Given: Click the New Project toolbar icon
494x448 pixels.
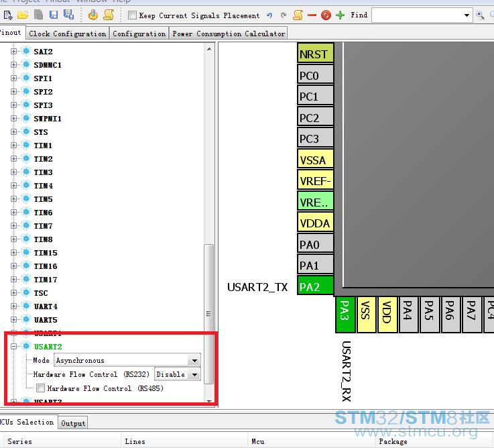Looking at the screenshot, I should [x=8, y=15].
